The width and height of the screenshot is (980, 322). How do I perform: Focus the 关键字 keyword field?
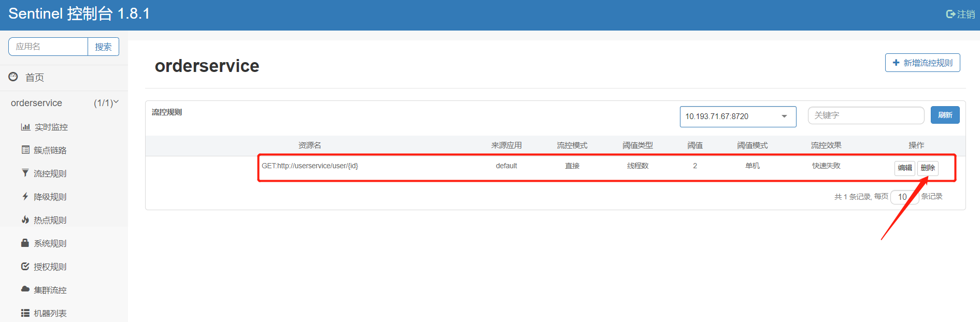[x=866, y=115]
